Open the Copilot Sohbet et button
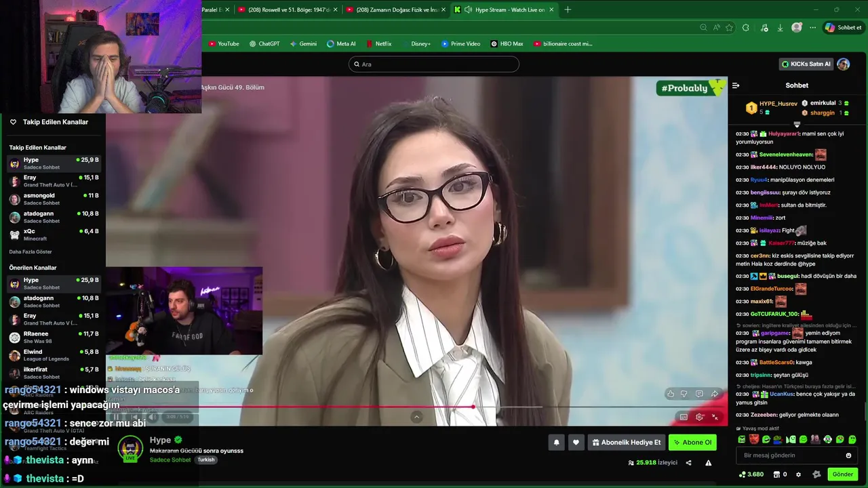868x488 pixels. (x=843, y=28)
